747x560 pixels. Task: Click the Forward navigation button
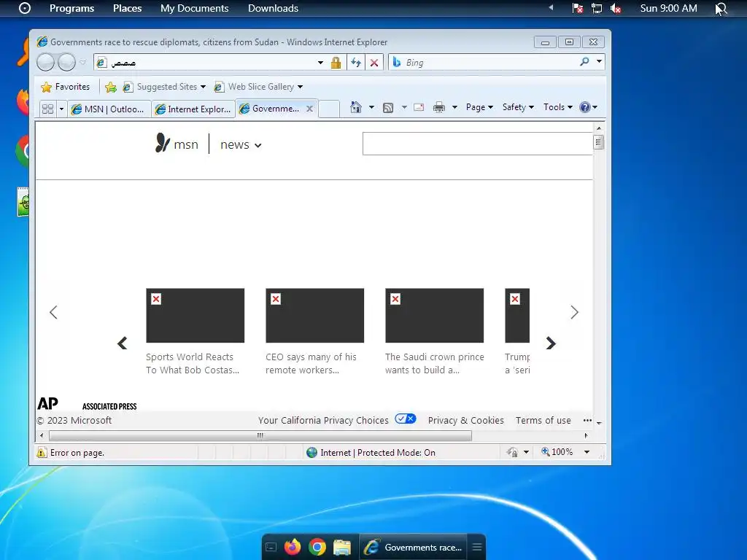pos(66,63)
